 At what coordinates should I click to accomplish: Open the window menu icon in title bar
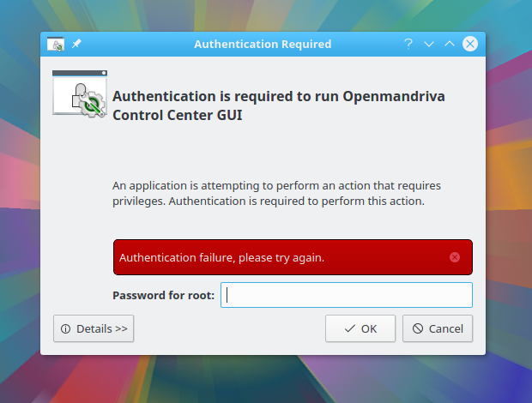56,44
